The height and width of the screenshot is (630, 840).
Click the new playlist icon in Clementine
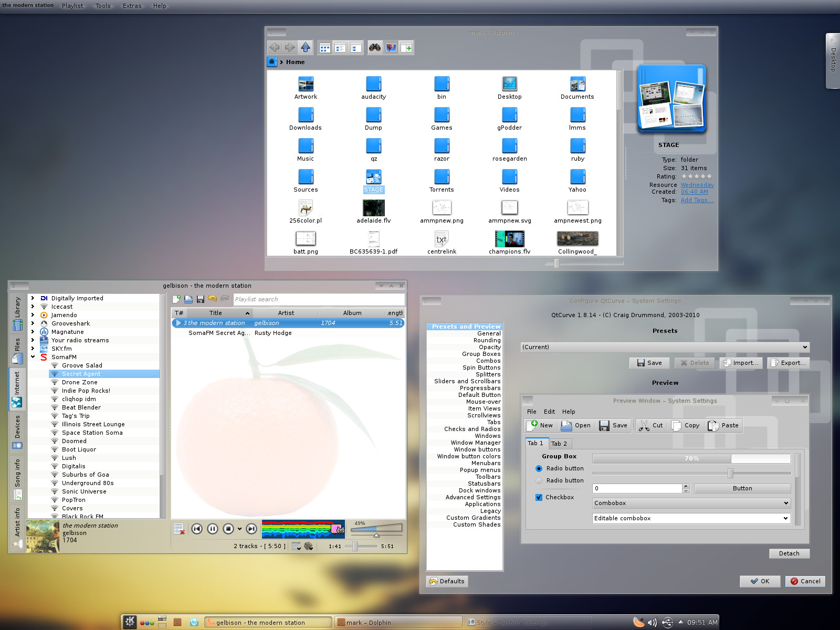(177, 299)
